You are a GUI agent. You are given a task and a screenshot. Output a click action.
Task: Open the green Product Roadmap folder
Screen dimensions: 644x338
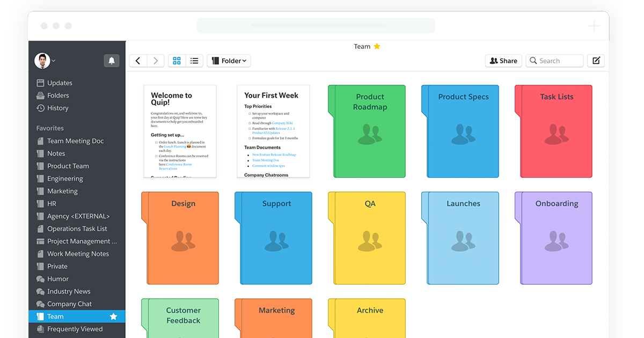pyautogui.click(x=367, y=131)
